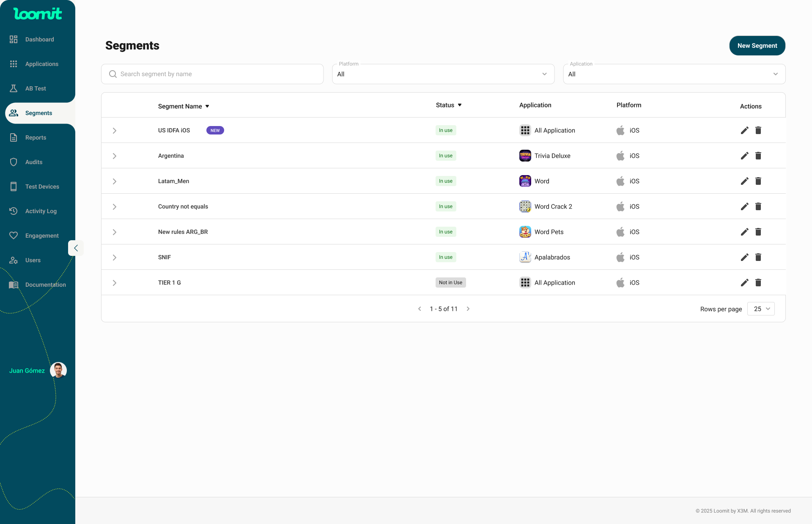Edit the SNIF segment
Viewport: 812px width, 524px height.
click(x=744, y=257)
